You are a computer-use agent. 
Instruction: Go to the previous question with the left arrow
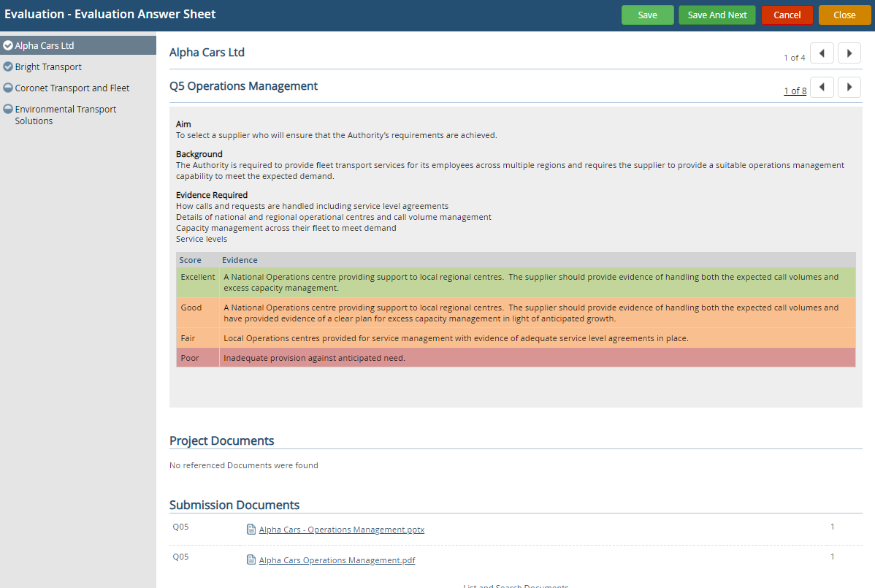point(822,87)
